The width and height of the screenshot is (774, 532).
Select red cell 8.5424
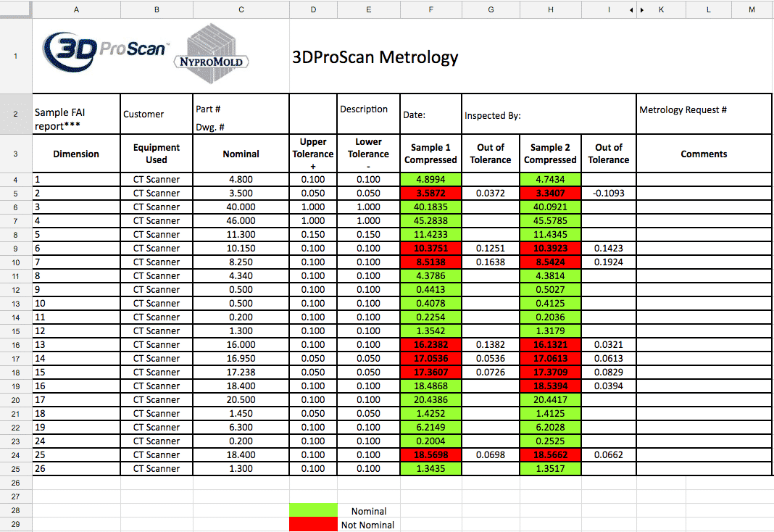pos(550,262)
